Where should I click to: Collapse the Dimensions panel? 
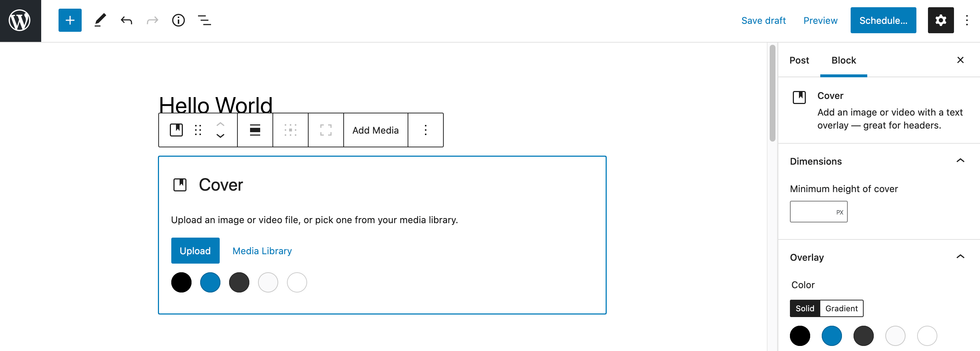click(x=960, y=161)
